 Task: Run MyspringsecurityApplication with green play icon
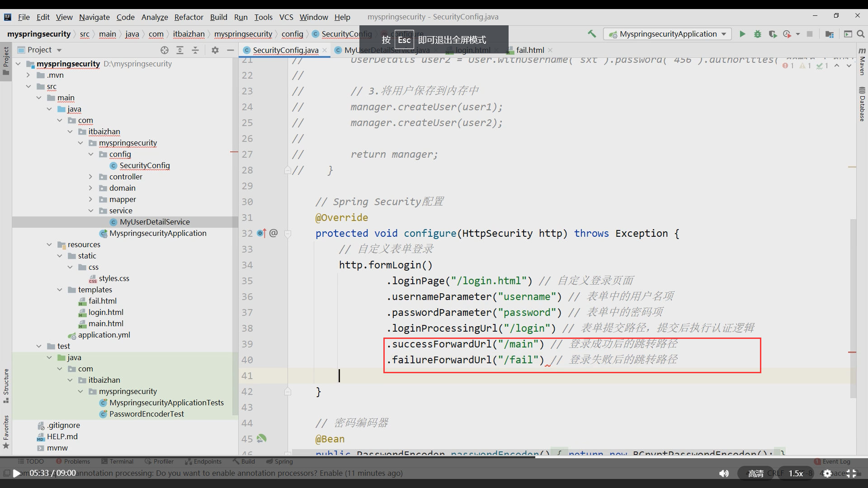pyautogui.click(x=742, y=34)
